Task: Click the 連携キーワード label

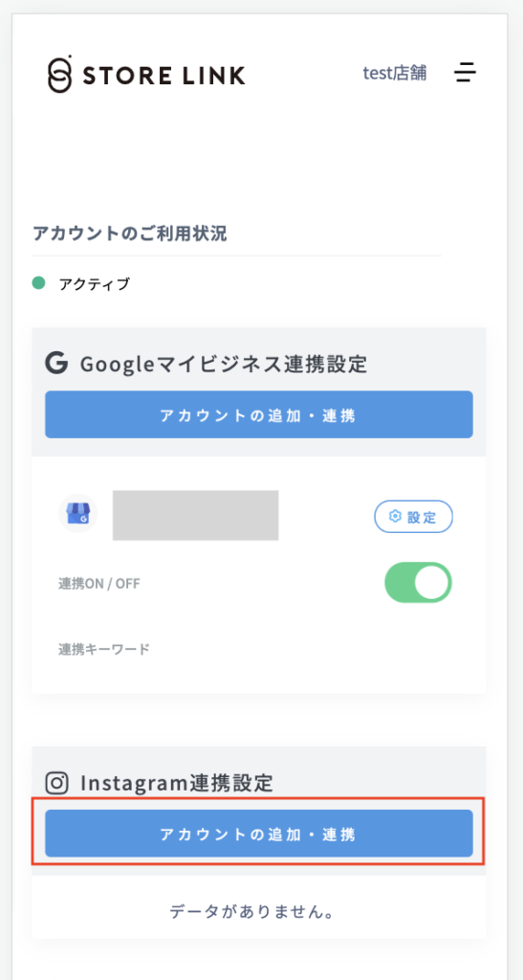Action: [104, 649]
